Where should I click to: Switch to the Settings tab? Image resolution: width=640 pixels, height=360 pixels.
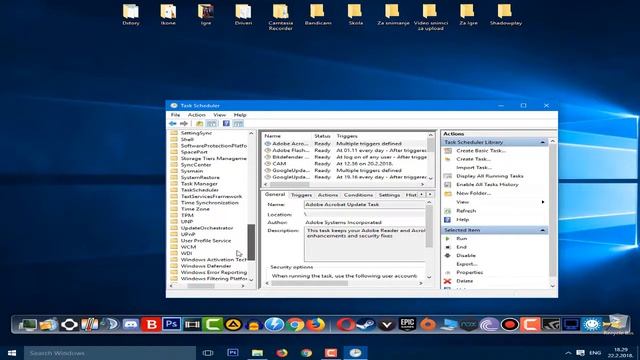pos(389,195)
